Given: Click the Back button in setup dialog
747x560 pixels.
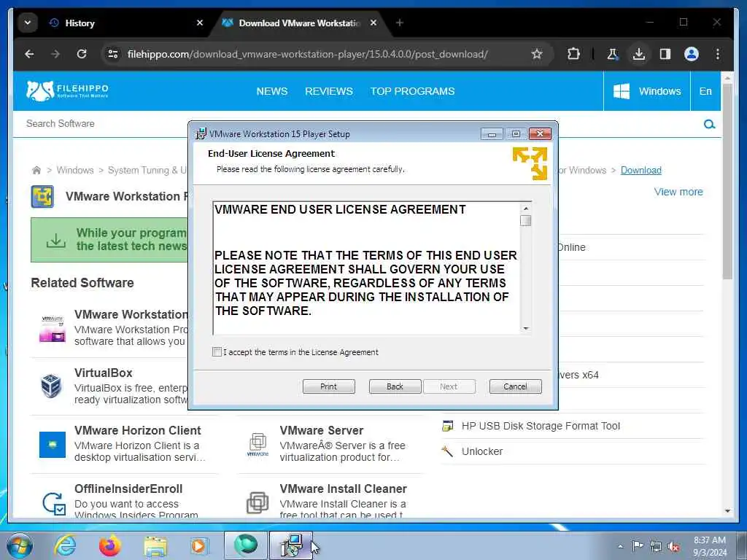Looking at the screenshot, I should [395, 386].
